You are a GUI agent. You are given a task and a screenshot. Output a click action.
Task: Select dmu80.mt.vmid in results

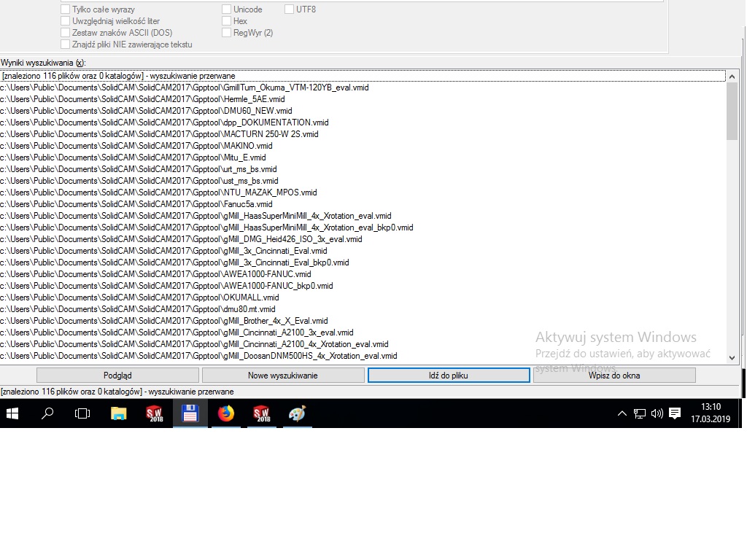tap(363, 309)
